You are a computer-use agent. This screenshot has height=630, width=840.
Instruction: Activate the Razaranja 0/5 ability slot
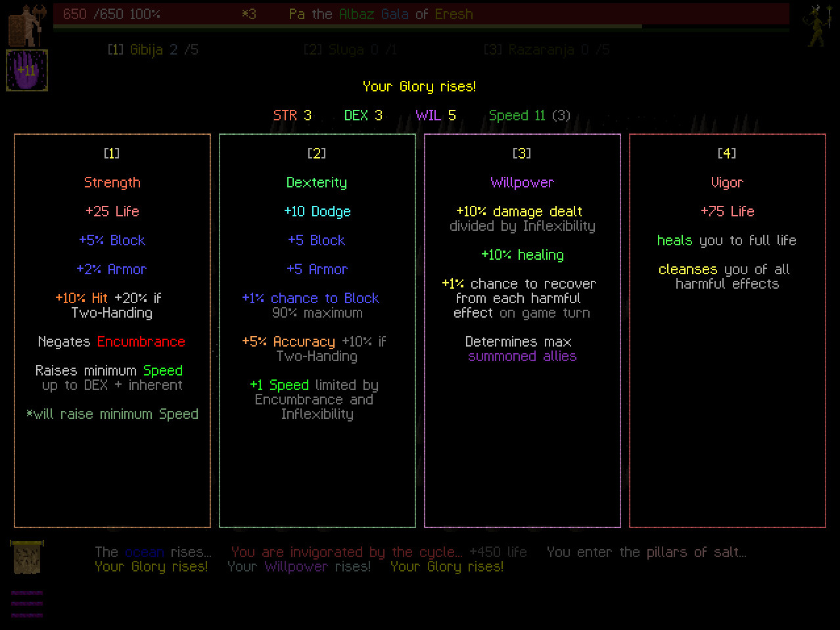(x=547, y=49)
